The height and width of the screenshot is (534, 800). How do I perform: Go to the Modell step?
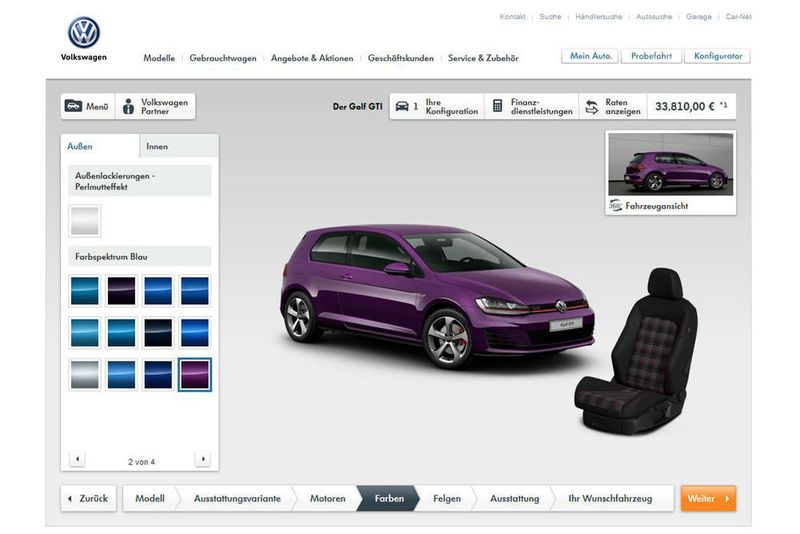149,498
